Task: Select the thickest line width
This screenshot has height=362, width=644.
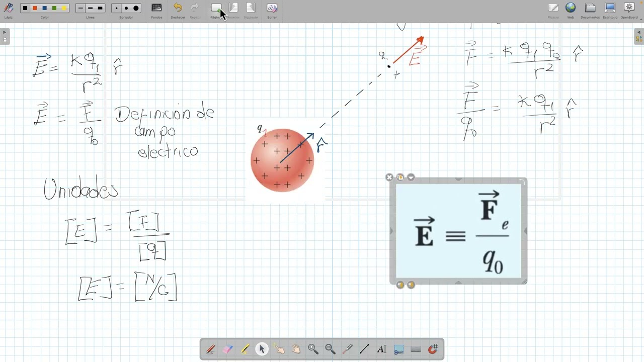Action: [100, 8]
